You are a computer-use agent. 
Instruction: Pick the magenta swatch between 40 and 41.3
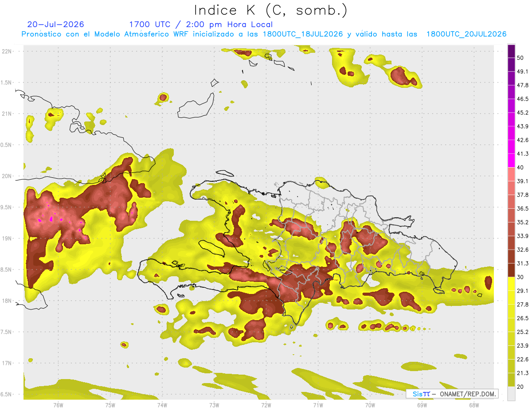click(x=511, y=160)
